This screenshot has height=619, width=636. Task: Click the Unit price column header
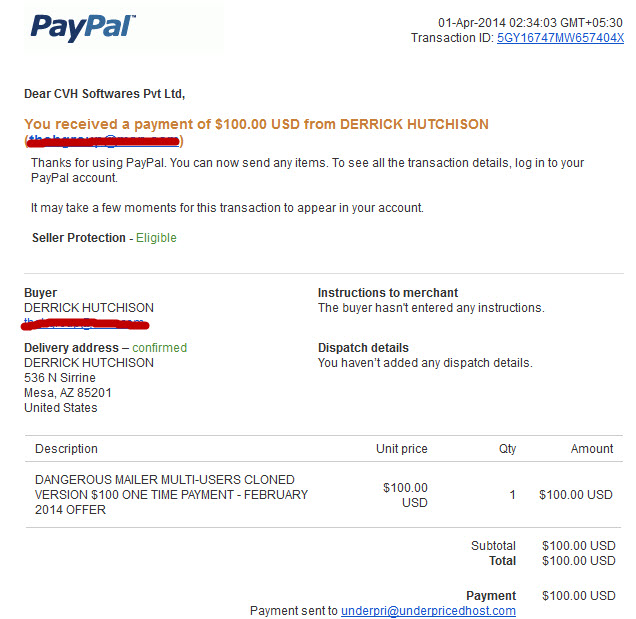[402, 449]
